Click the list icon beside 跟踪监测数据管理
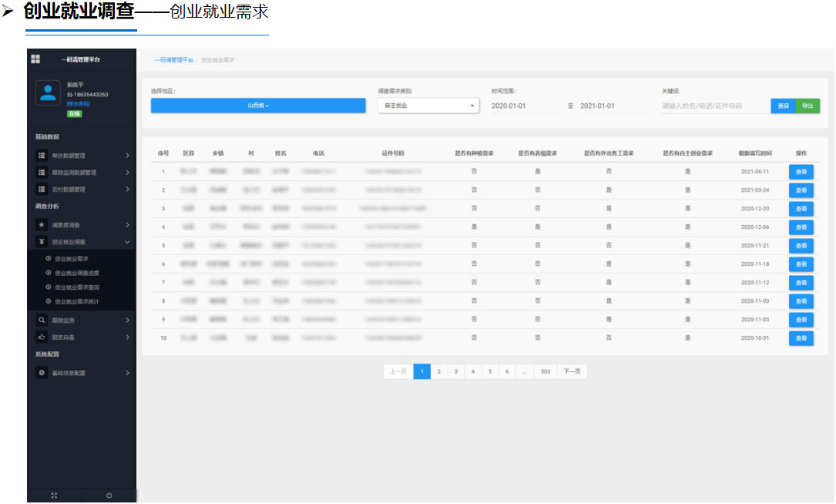836x504 pixels. tap(42, 173)
